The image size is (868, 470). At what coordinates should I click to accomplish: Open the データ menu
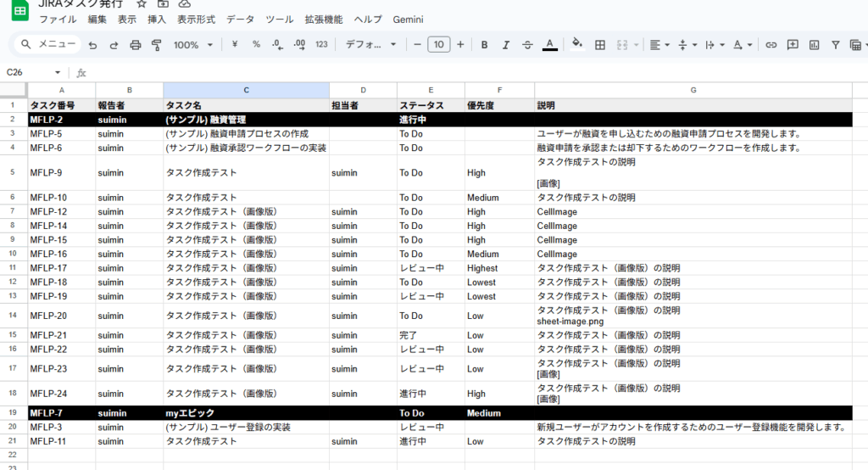point(240,20)
